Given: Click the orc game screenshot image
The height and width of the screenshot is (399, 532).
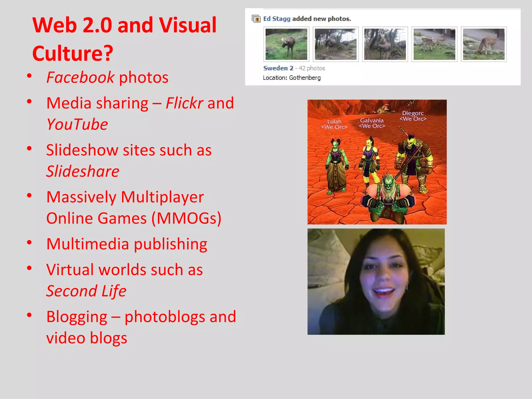Looking at the screenshot, I should (x=377, y=162).
